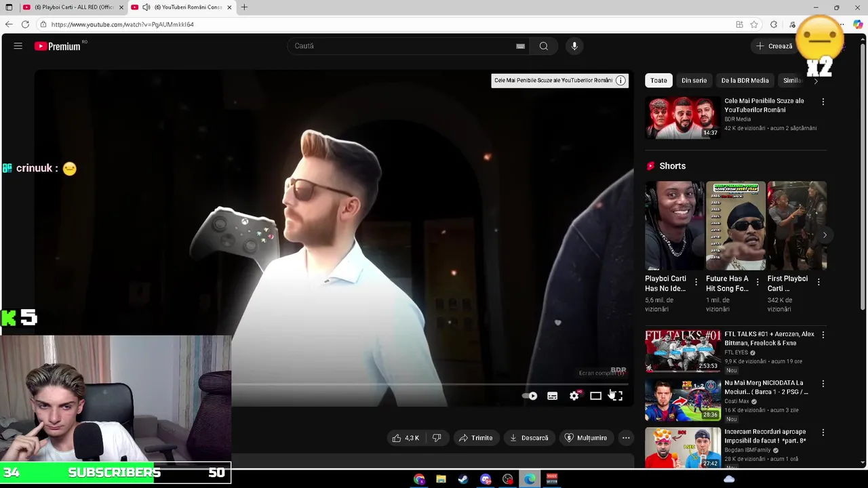Screen dimensions: 868x488
Task: Open the BDR Media channel link
Action: coord(738,119)
